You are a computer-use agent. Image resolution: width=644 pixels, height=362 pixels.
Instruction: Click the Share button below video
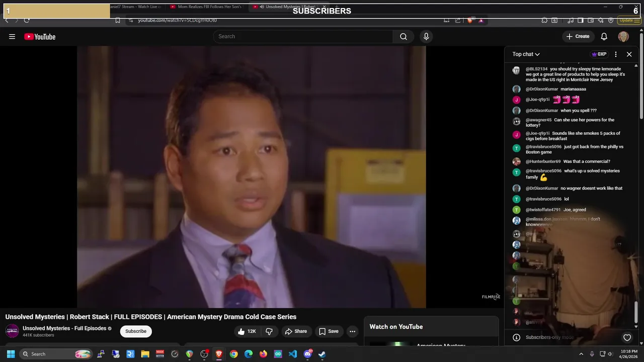(x=295, y=331)
